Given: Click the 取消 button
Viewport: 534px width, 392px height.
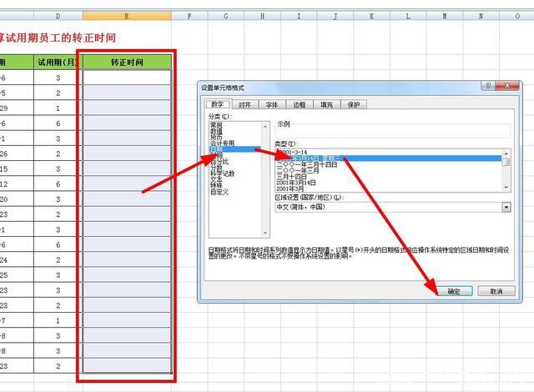Looking at the screenshot, I should click(496, 291).
